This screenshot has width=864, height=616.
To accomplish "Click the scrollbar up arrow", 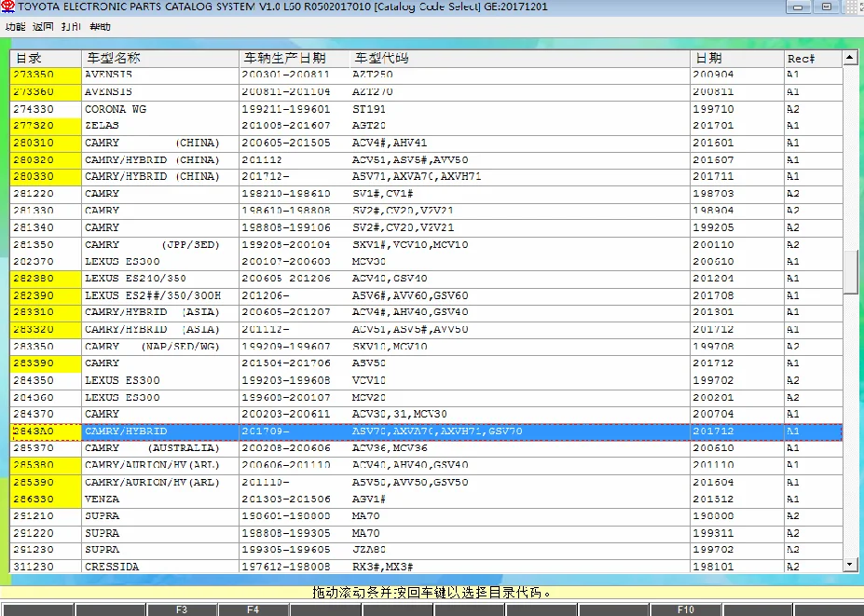I will tap(849, 57).
